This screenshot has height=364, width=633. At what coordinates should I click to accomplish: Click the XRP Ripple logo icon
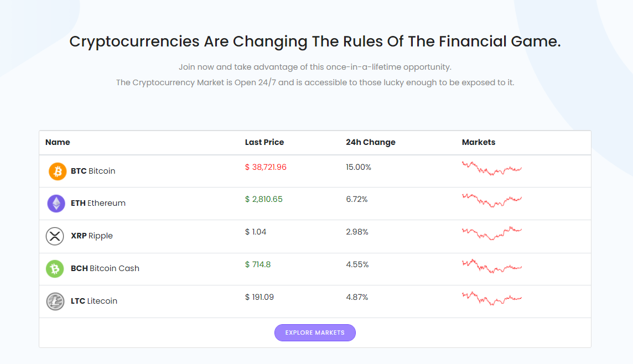55,236
